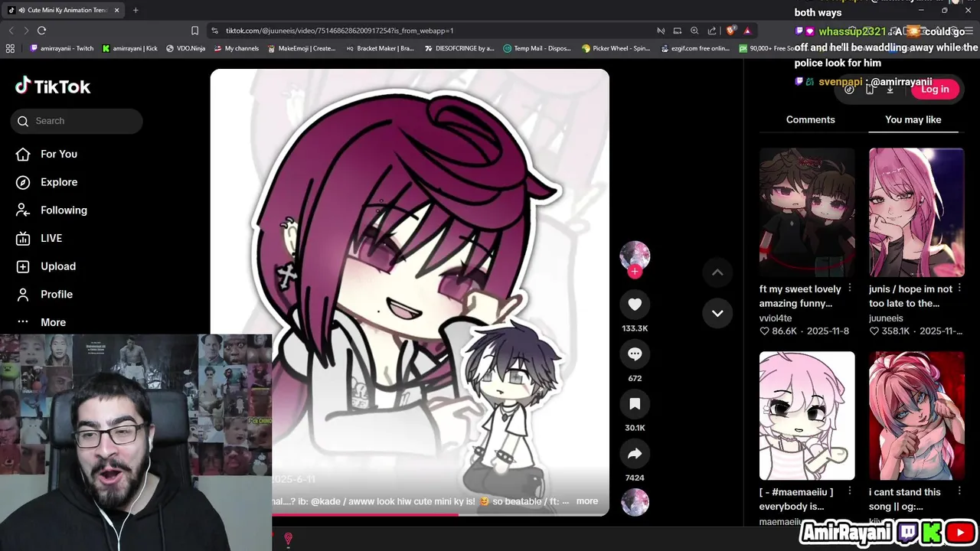Go forward with the browser forward arrow
Screen dimensions: 980x551
(x=25, y=31)
